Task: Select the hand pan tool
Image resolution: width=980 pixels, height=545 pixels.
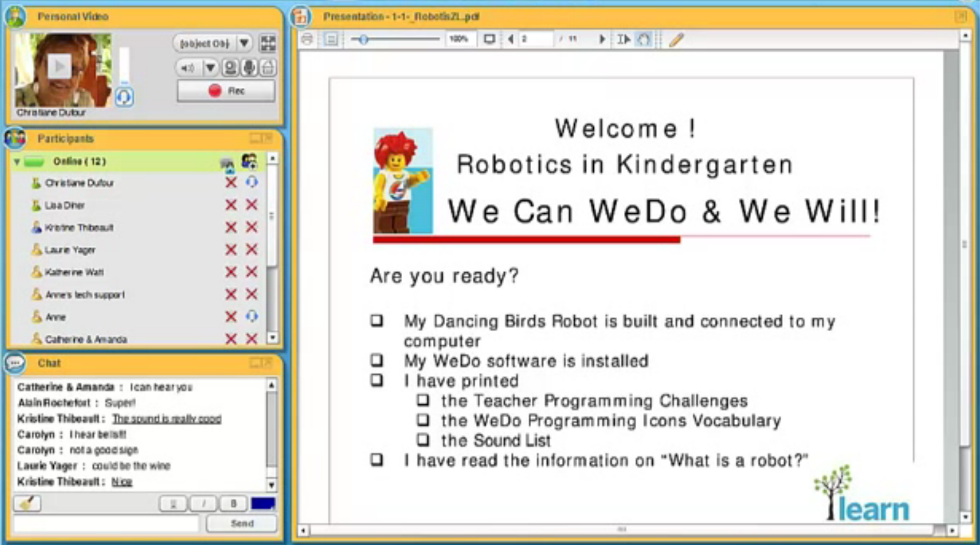Action: 643,39
